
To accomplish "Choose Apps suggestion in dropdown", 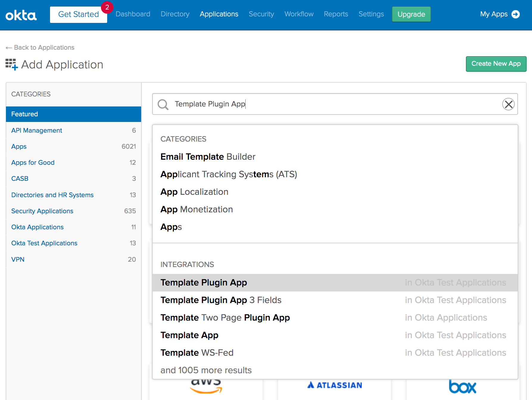I will 335,227.
